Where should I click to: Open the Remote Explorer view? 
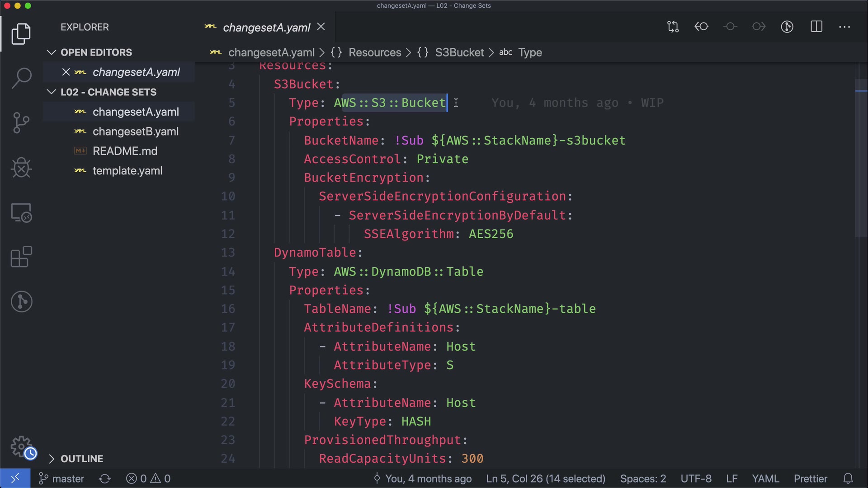[21, 212]
